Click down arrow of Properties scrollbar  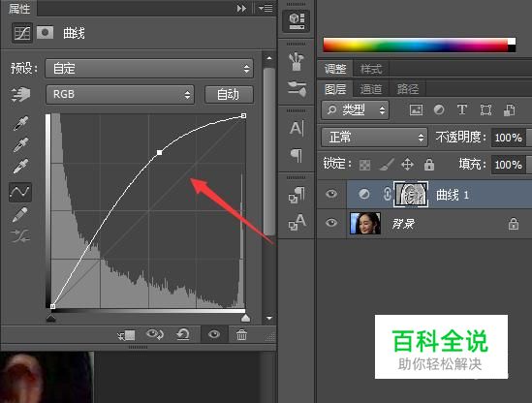[x=269, y=318]
